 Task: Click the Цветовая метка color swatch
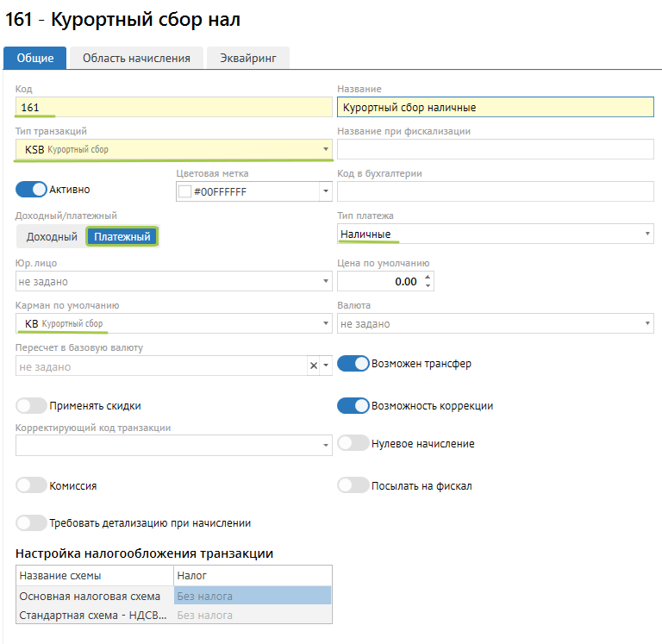[x=184, y=191]
